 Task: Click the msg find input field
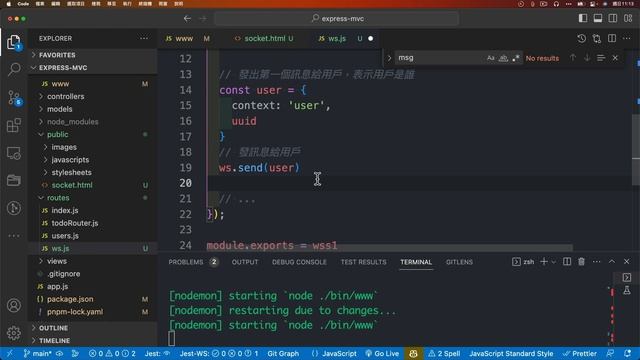[440, 58]
